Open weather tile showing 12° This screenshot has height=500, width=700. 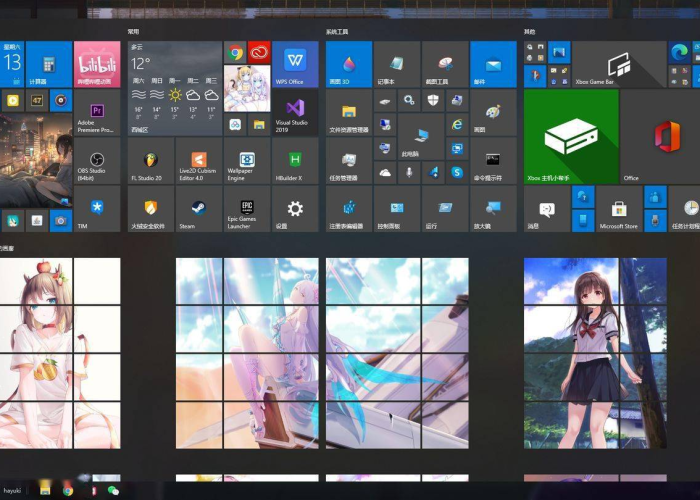point(175,88)
